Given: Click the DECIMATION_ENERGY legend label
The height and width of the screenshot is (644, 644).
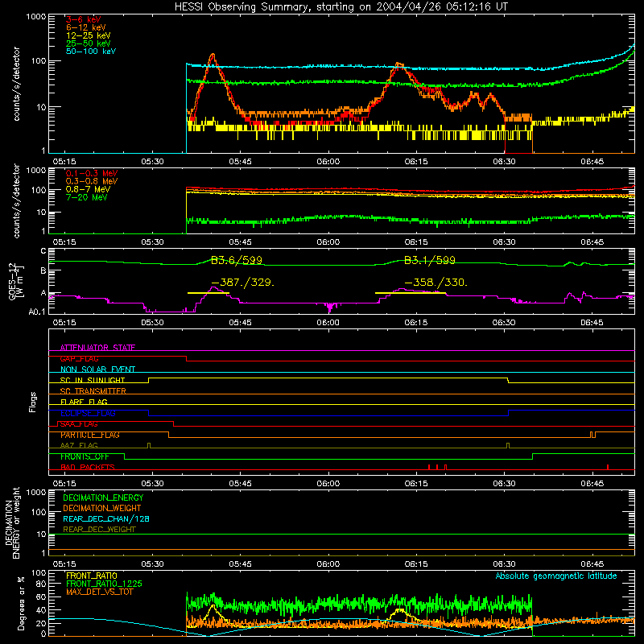Looking at the screenshot, I should click(x=103, y=497).
